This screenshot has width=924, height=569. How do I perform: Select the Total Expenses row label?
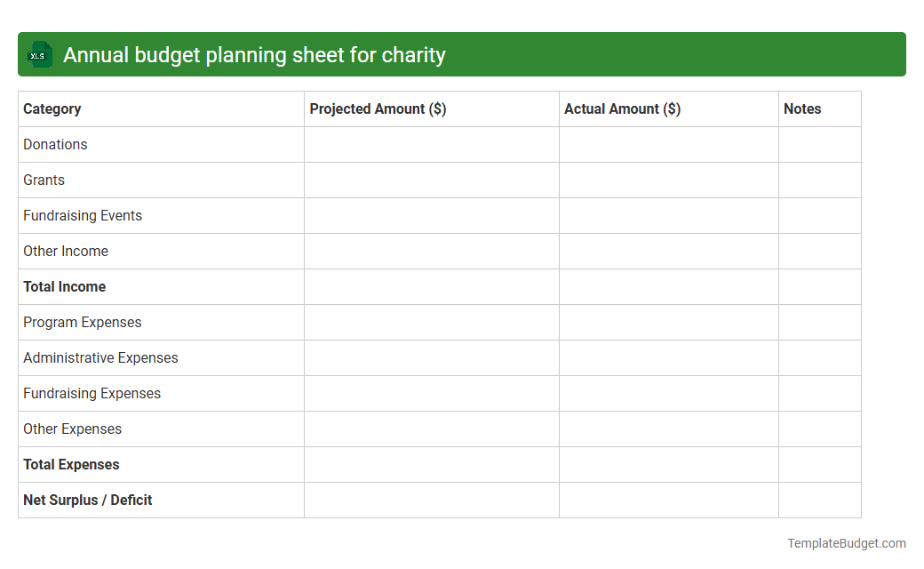[x=71, y=464]
